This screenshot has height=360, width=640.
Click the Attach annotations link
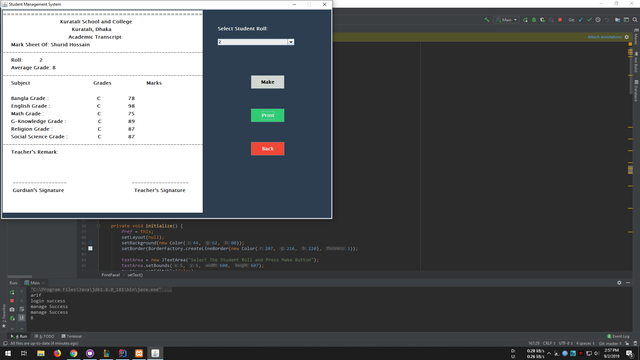(605, 37)
